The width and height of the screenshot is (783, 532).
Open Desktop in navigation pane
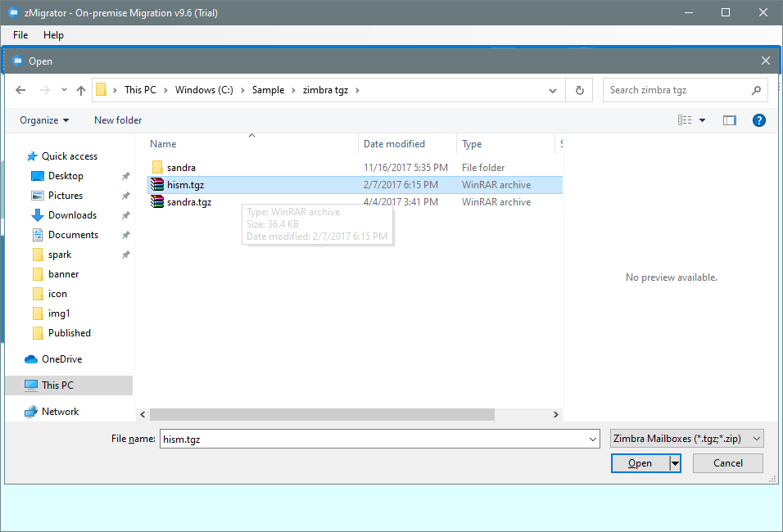(66, 176)
